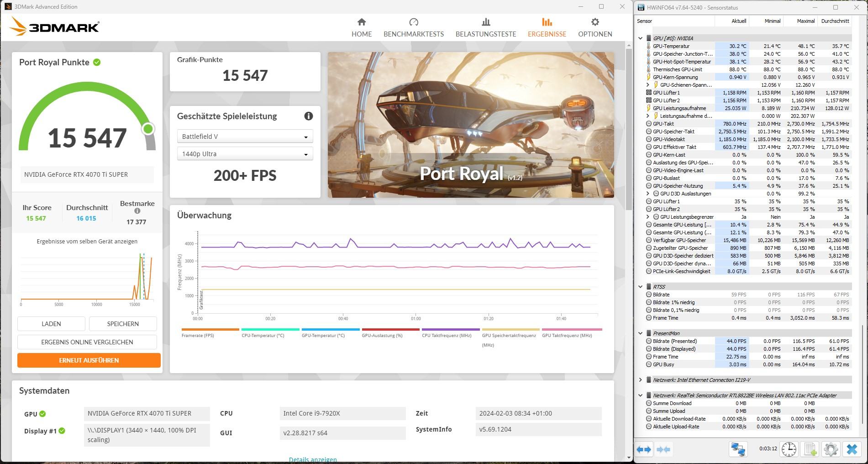
Task: Toggle GPU-Temperatur legend entry
Action: (331, 333)
